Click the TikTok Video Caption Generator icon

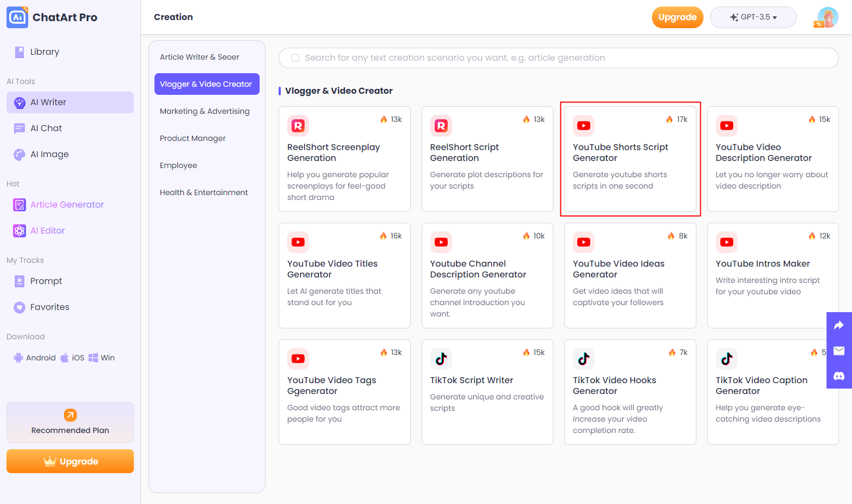point(727,359)
